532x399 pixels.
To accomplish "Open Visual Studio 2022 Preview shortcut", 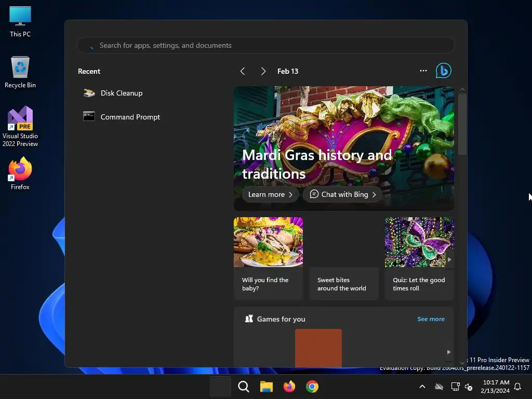I will tap(20, 127).
